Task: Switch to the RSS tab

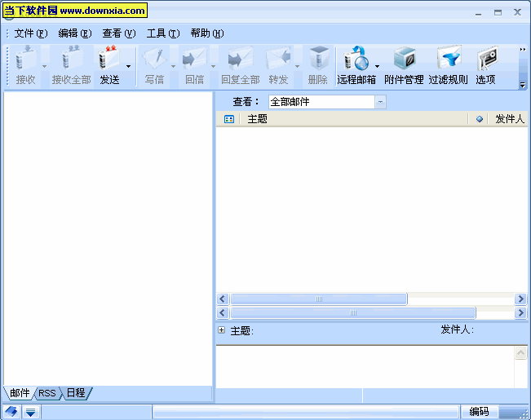Action: click(47, 393)
